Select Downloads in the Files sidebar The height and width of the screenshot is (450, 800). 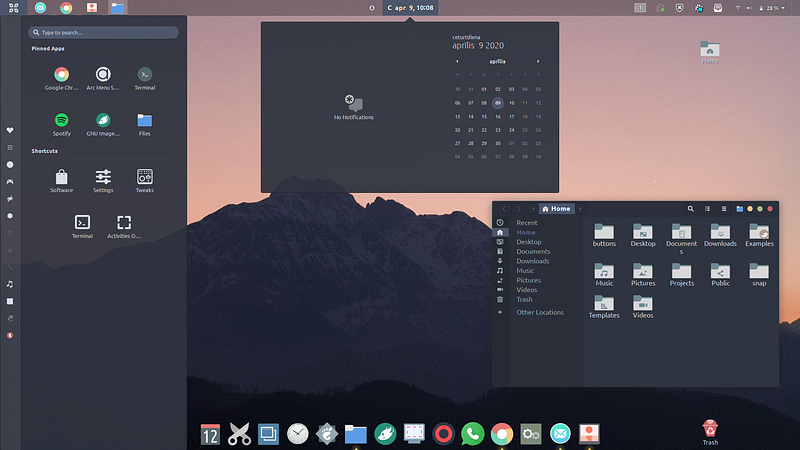532,261
